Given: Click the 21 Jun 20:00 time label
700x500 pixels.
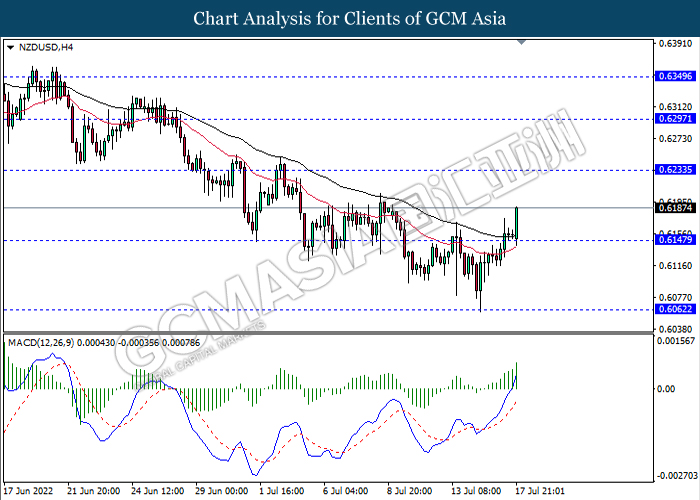Looking at the screenshot, I should point(94,491).
